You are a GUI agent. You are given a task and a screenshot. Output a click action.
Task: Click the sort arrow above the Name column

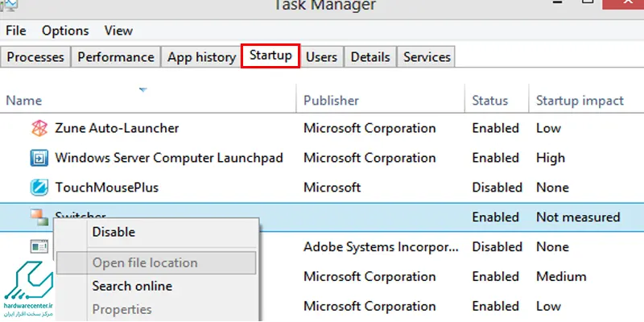(x=143, y=89)
